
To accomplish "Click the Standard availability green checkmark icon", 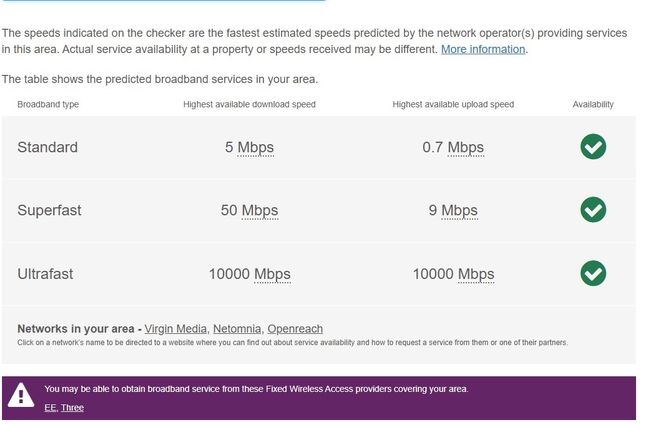I will (x=593, y=147).
